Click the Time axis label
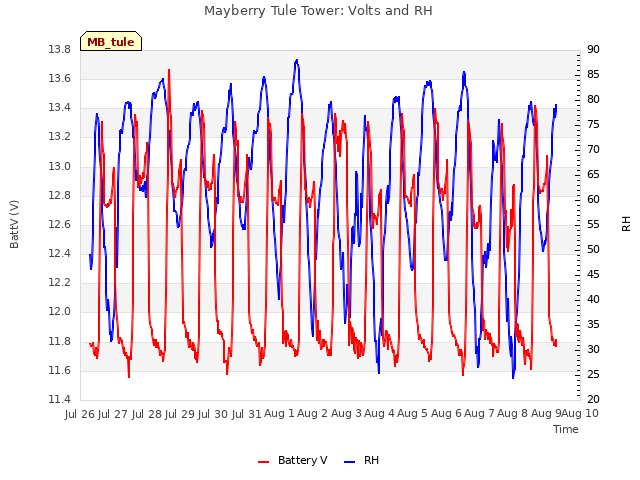The width and height of the screenshot is (640, 480). point(566,429)
